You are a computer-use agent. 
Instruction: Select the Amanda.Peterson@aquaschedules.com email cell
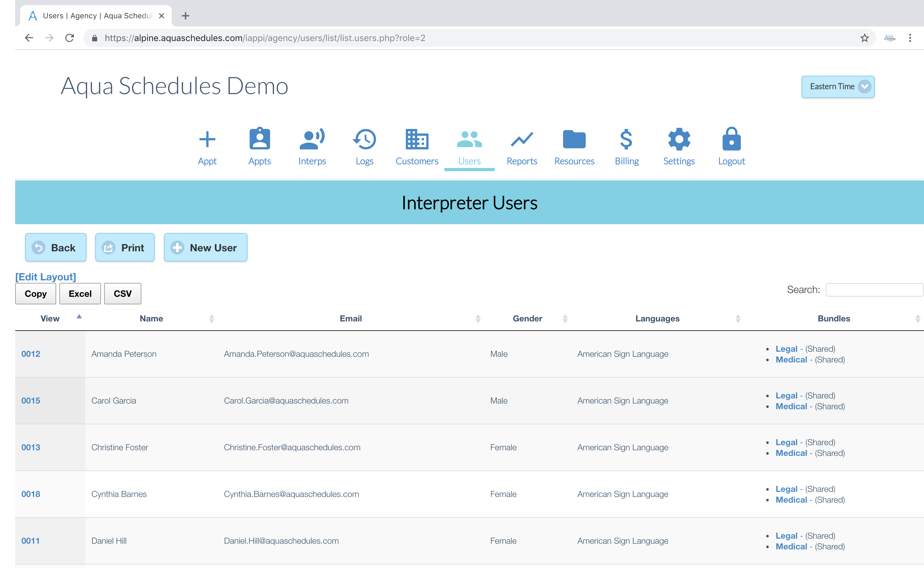click(296, 354)
